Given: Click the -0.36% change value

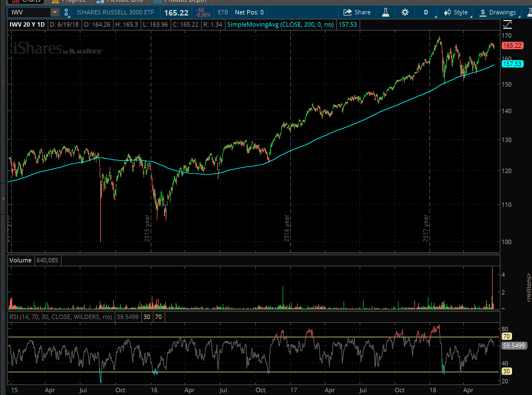Looking at the screenshot, I should click(203, 15).
